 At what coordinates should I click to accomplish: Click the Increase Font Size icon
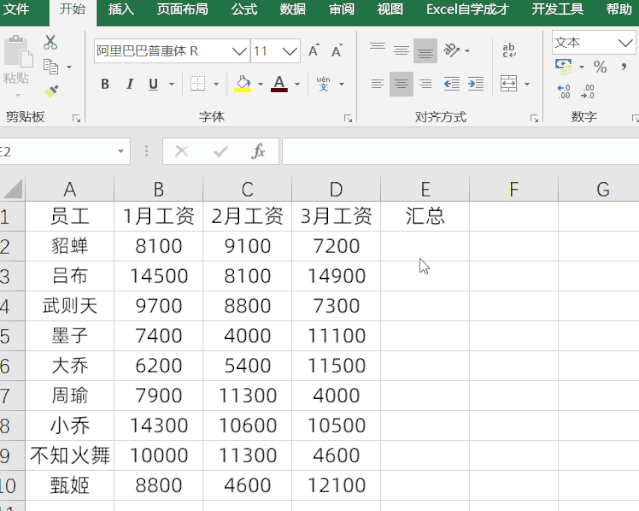(314, 50)
